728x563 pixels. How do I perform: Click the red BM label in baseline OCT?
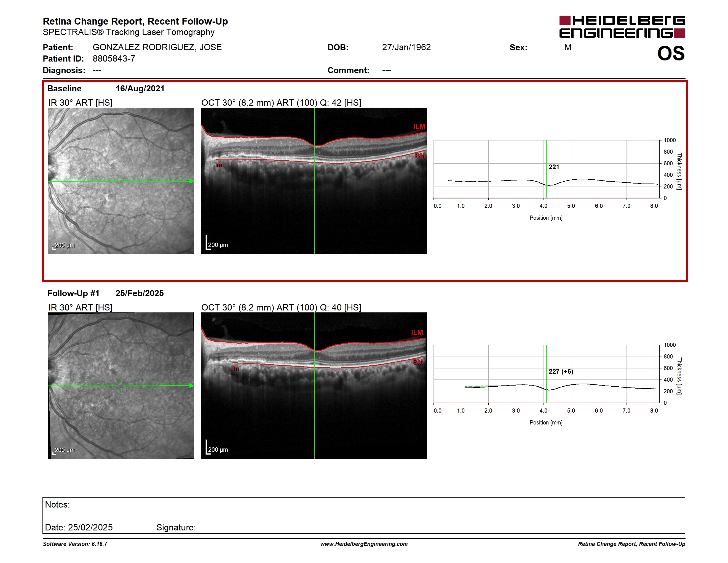pos(420,155)
